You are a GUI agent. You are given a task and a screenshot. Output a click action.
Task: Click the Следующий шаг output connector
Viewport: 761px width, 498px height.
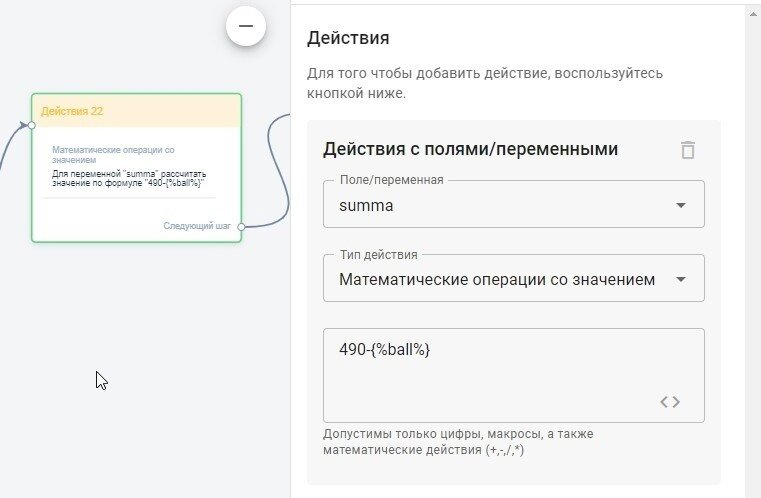pos(241,226)
